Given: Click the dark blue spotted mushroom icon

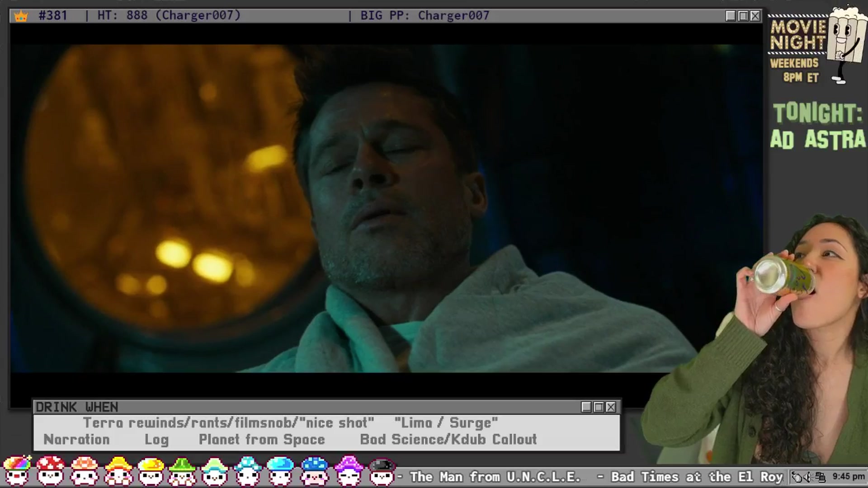Looking at the screenshot, I should (315, 471).
